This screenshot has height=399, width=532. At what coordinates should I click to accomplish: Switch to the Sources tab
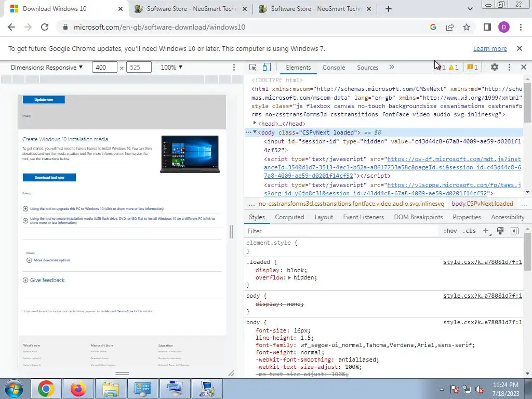click(367, 67)
